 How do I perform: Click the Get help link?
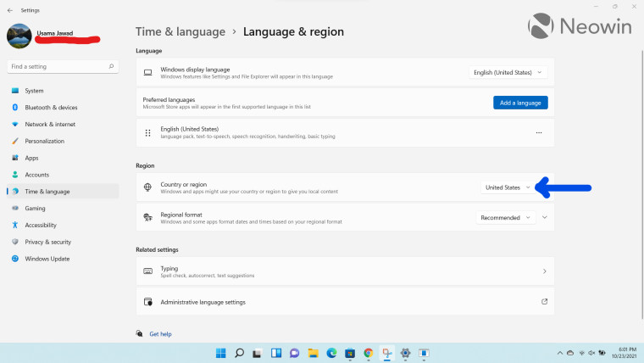pyautogui.click(x=161, y=334)
